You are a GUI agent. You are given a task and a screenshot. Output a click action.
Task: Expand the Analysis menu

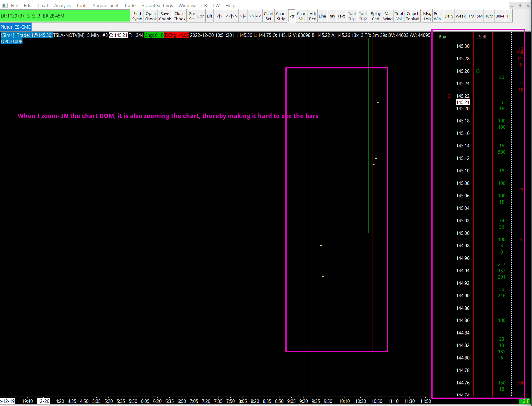click(62, 6)
